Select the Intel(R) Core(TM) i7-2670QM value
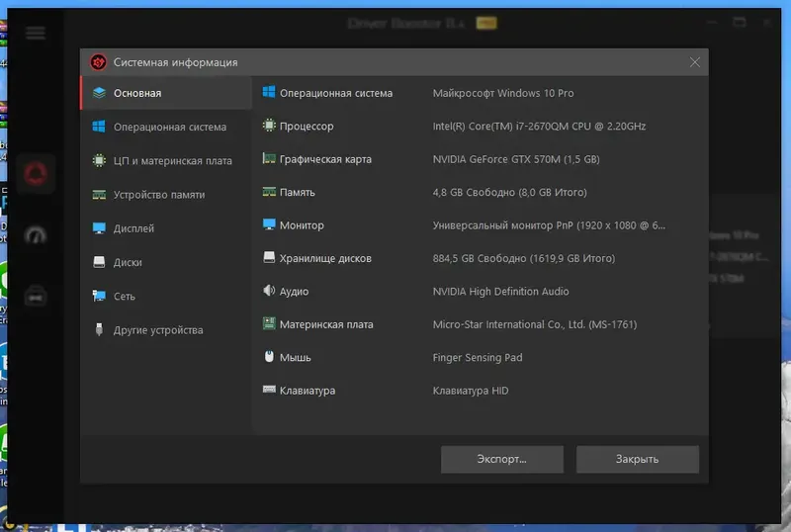Image resolution: width=791 pixels, height=532 pixels. (539, 127)
